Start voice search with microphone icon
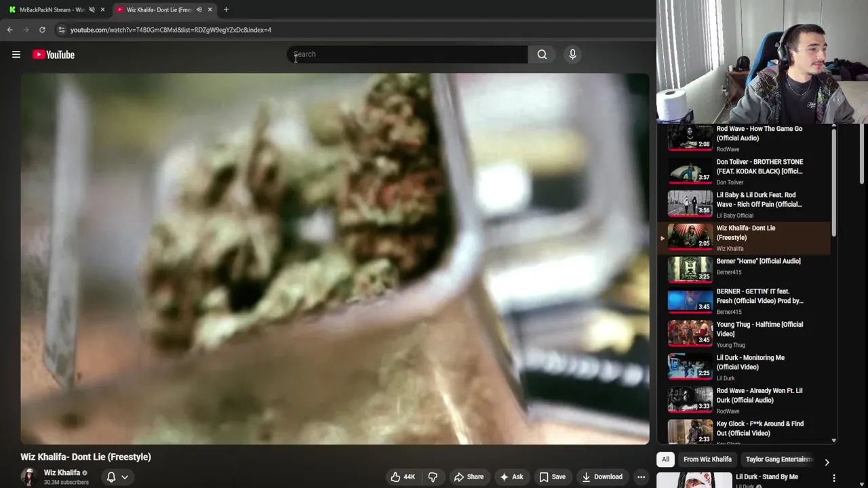 [572, 54]
